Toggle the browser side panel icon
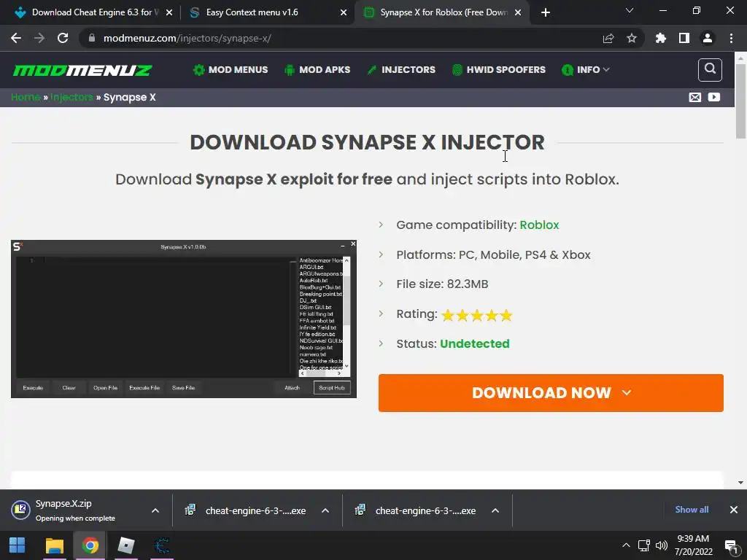Viewport: 747px width, 560px height. point(684,38)
